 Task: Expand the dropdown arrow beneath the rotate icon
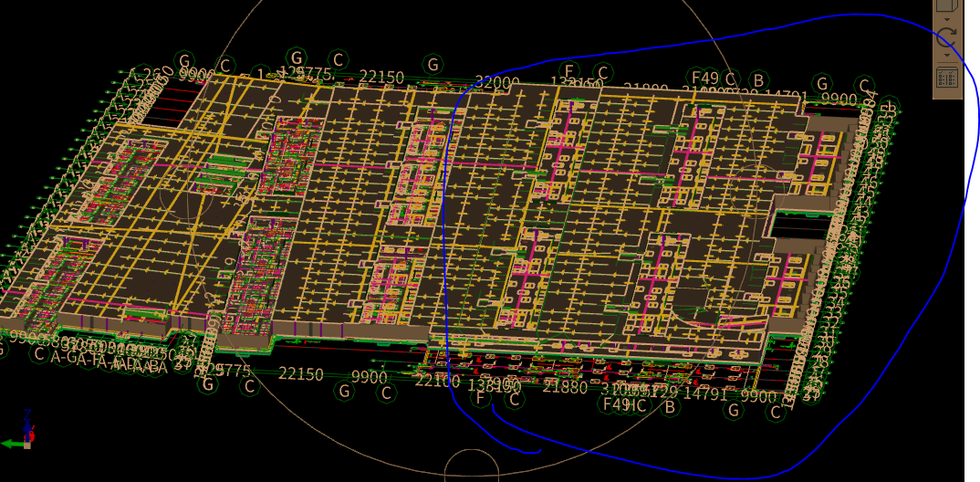(947, 55)
